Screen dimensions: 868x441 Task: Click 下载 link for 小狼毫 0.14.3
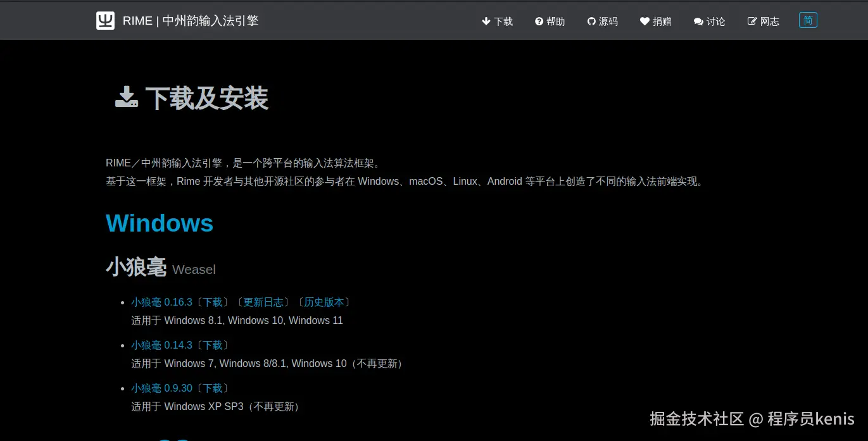click(x=213, y=345)
